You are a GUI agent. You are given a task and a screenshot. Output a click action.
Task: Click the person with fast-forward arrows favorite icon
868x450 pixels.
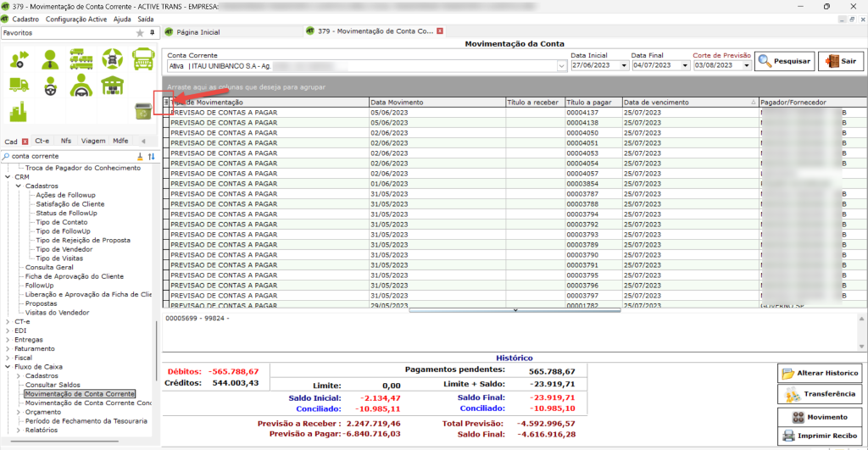coord(19,59)
